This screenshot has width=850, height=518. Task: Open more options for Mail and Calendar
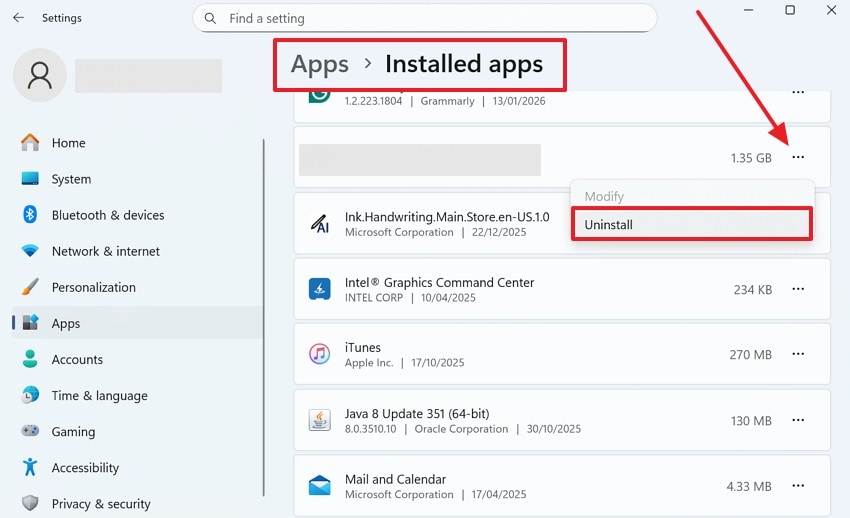click(x=798, y=486)
